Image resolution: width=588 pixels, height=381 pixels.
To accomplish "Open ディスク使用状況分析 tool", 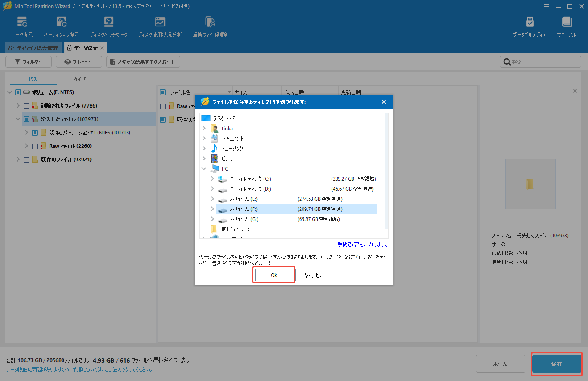I will 160,25.
